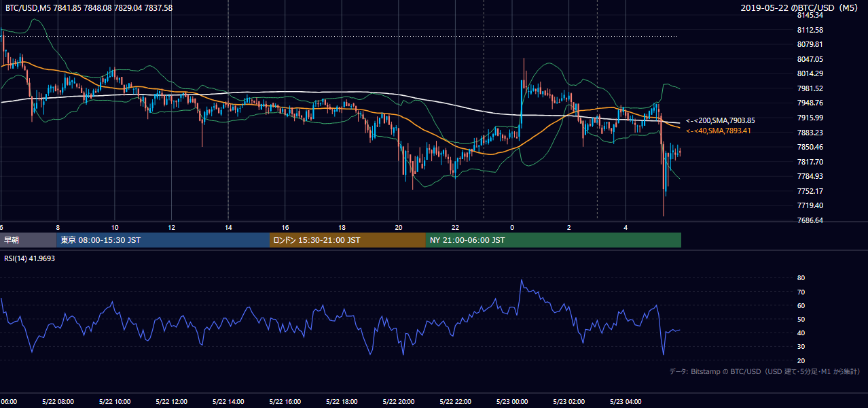868x408 pixels.
Task: Click RSI axis level 70
Action: pos(801,292)
